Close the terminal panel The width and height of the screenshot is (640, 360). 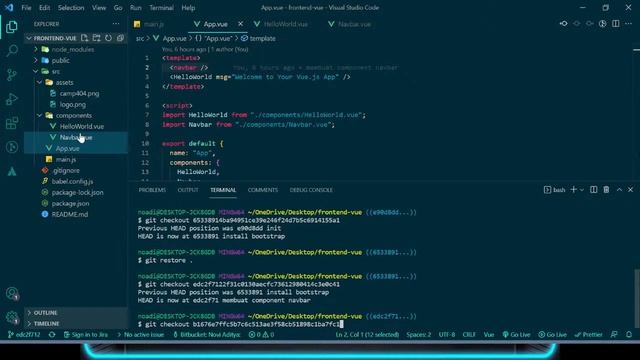point(631,190)
